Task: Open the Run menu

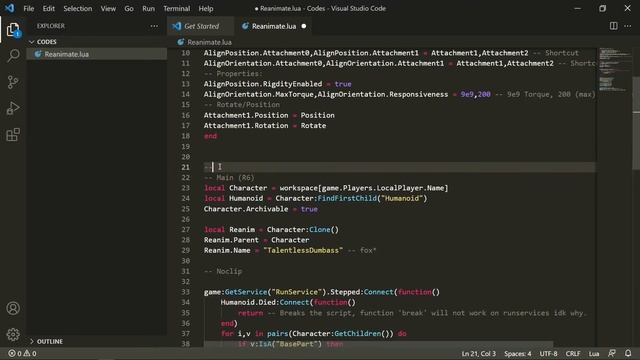Action: point(148,8)
